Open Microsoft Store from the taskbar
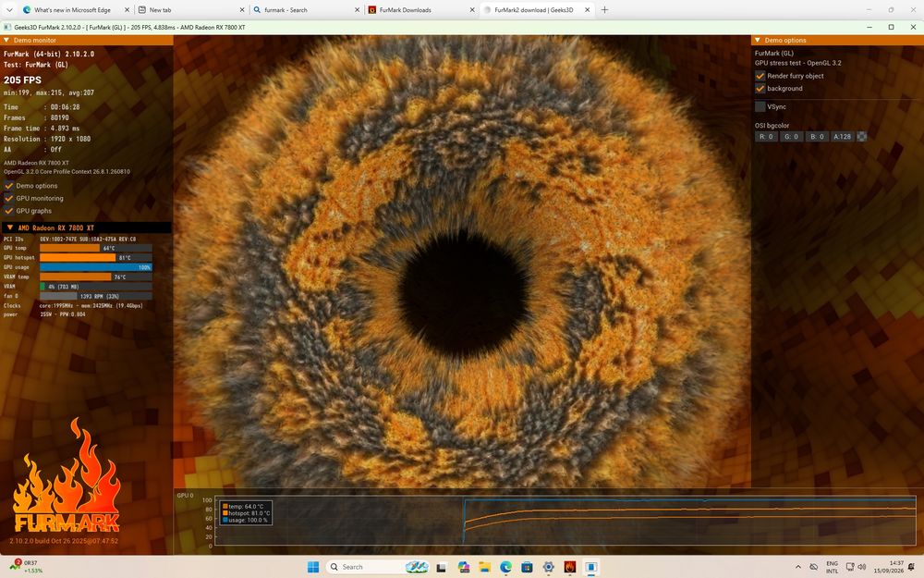 pyautogui.click(x=527, y=567)
